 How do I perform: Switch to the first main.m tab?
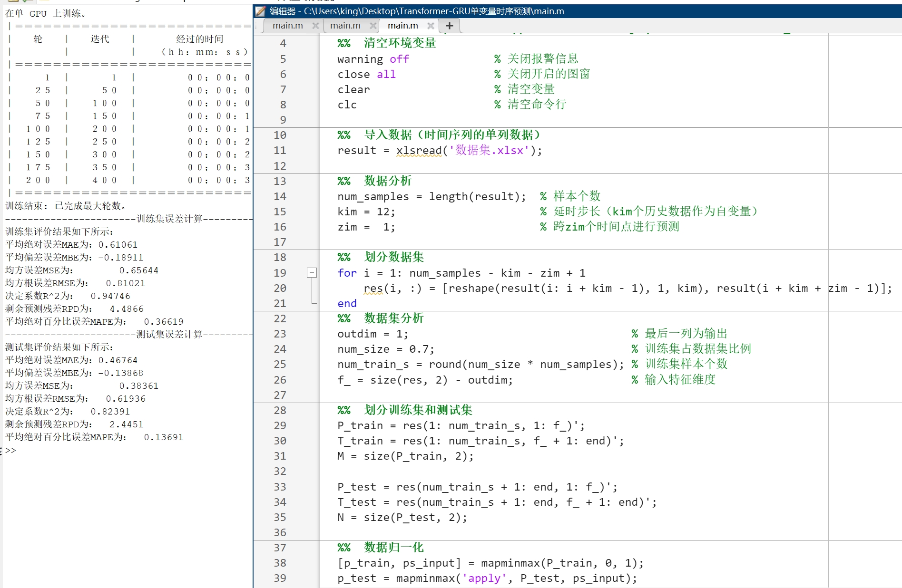coord(288,26)
